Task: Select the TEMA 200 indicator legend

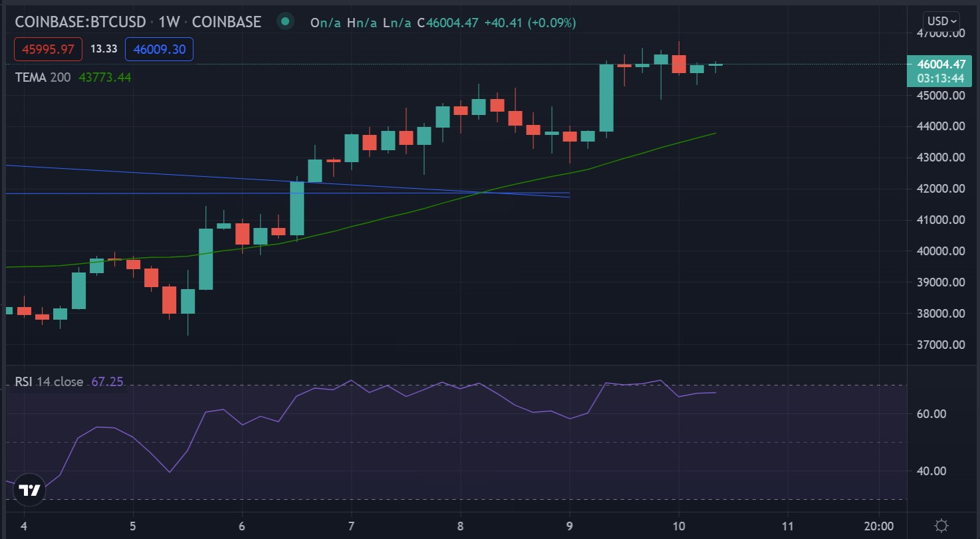Action: 43,77
